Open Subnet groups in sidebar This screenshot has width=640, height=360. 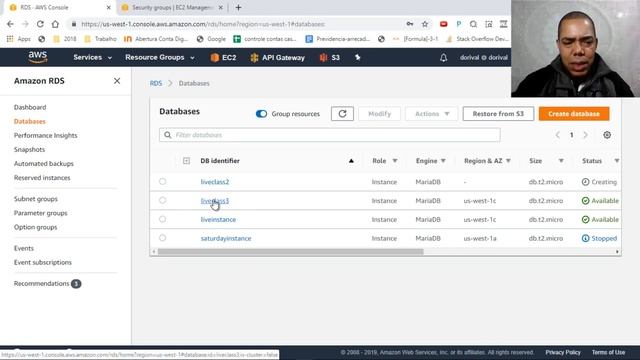(x=36, y=199)
